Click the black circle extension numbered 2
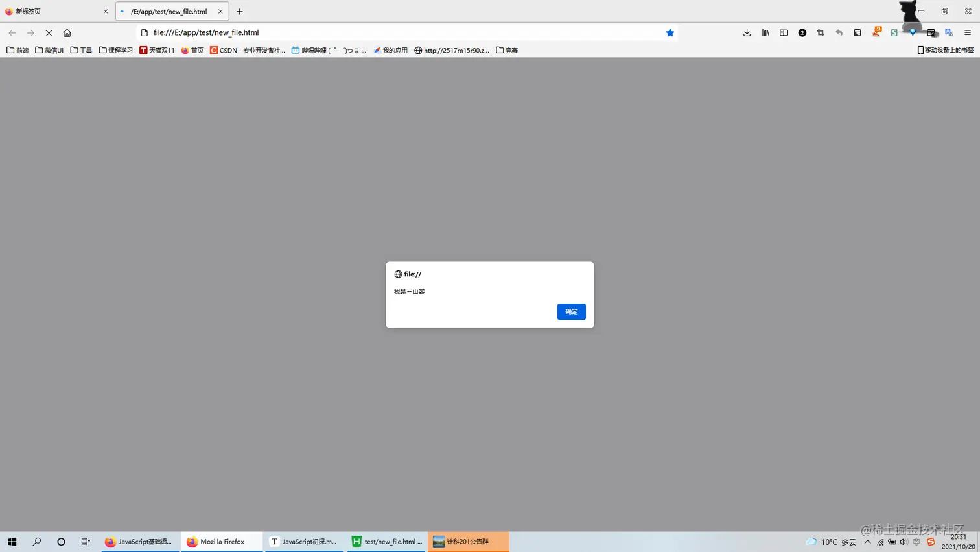This screenshot has width=980, height=552. (802, 32)
